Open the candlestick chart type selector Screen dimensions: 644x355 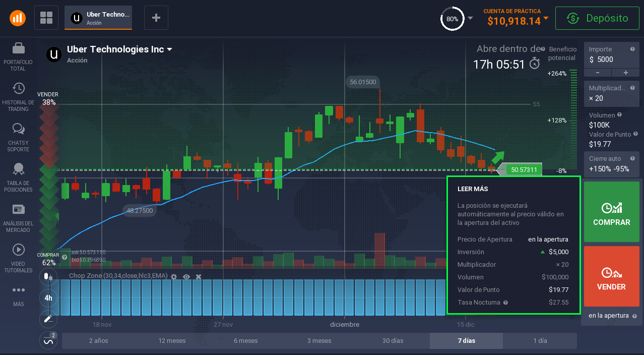48,276
